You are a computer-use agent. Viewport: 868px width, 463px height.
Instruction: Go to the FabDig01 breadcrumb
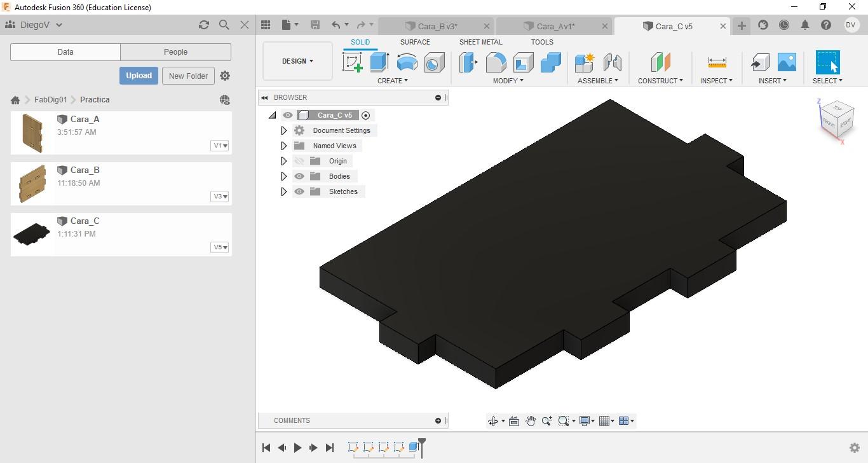click(51, 100)
